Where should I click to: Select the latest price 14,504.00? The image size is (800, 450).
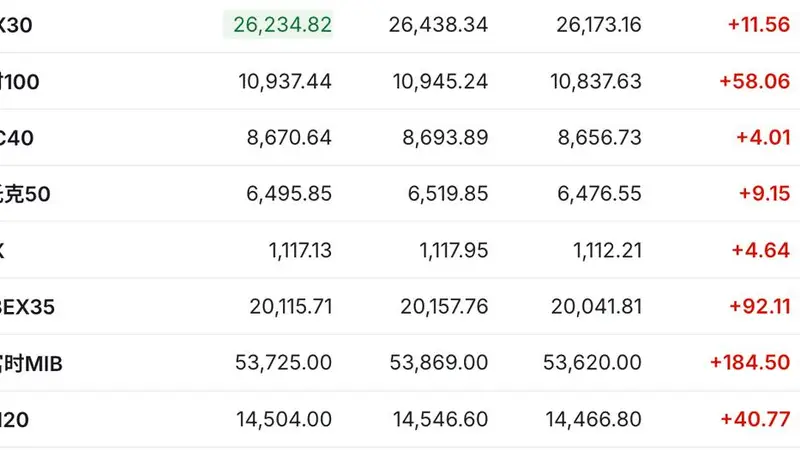pyautogui.click(x=284, y=419)
